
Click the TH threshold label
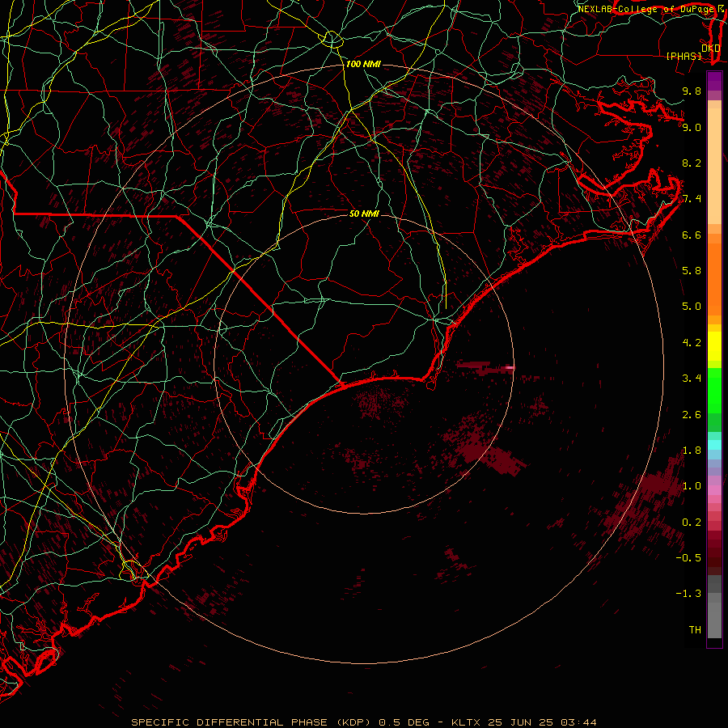695,630
